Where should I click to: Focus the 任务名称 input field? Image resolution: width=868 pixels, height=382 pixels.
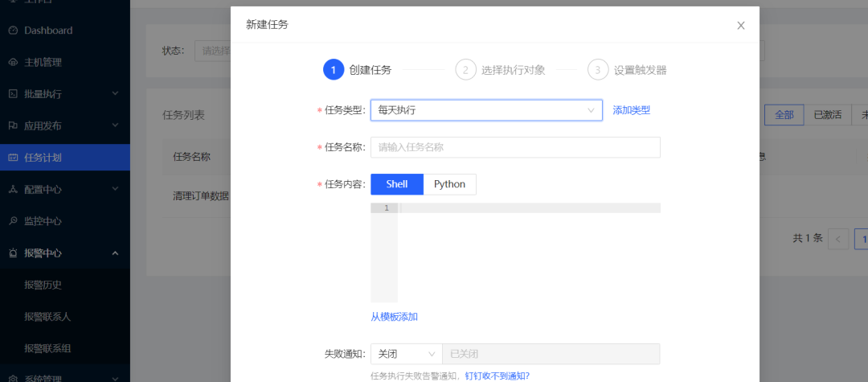pyautogui.click(x=515, y=147)
